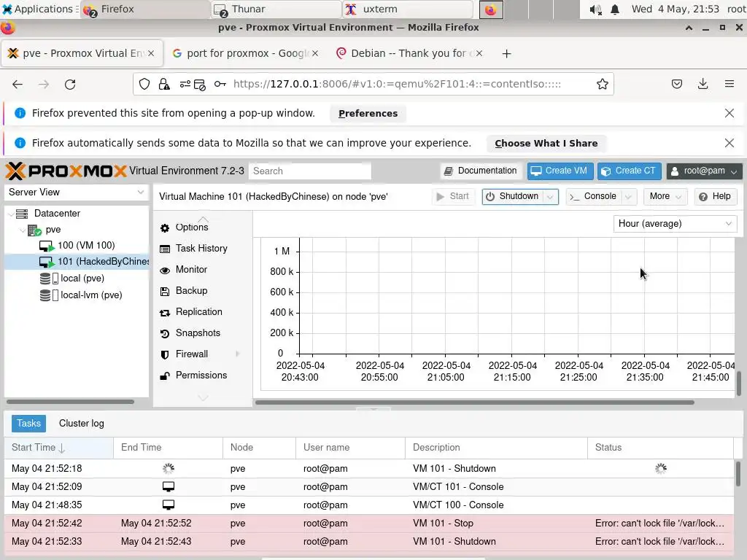Open the Snapshots menu item
The height and width of the screenshot is (560, 747).
tap(198, 332)
